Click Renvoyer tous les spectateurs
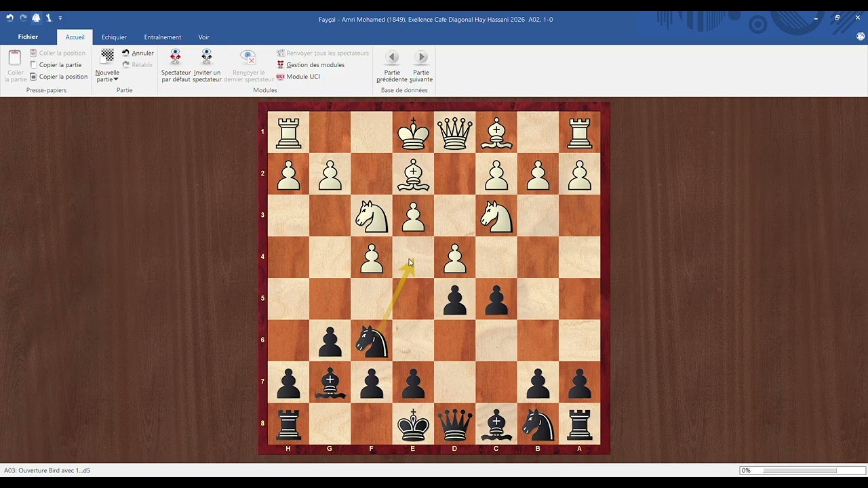The height and width of the screenshot is (488, 868). click(x=323, y=53)
